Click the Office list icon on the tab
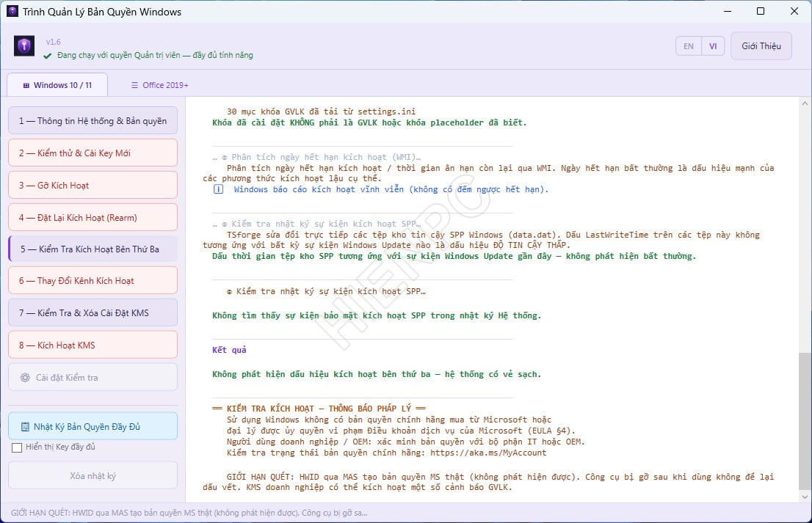The height and width of the screenshot is (523, 812). [134, 85]
